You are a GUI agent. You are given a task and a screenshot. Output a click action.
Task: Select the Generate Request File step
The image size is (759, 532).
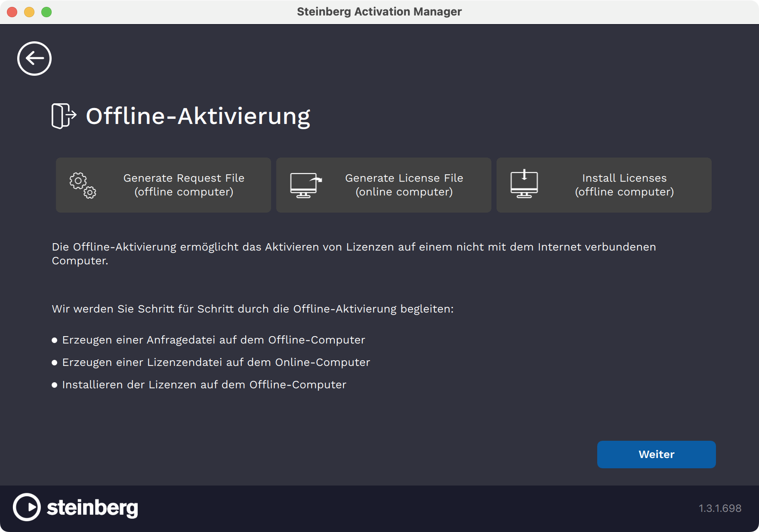(164, 185)
